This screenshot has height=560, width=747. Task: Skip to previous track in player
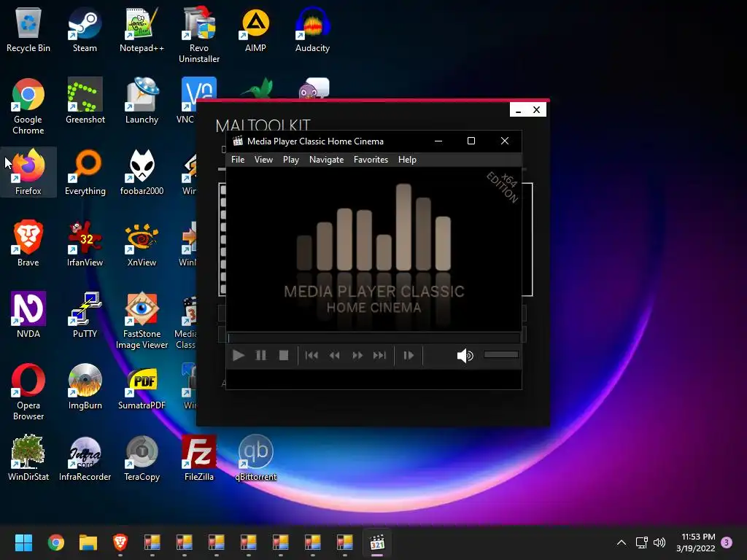(x=311, y=355)
